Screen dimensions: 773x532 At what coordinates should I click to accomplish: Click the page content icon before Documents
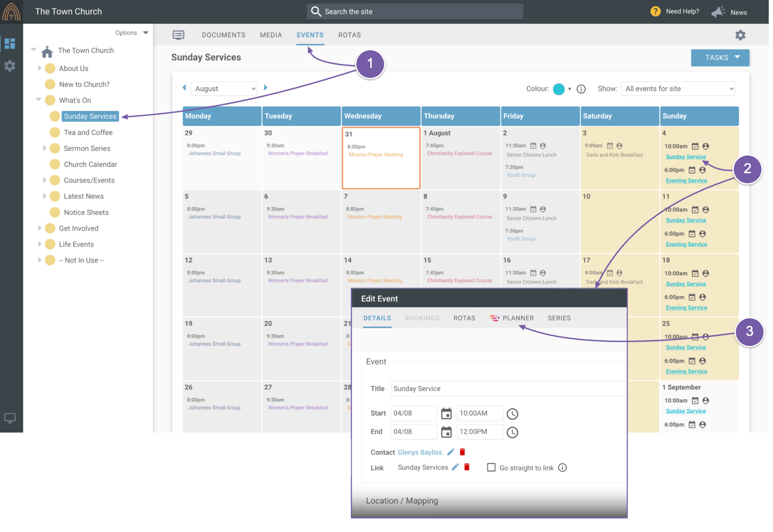179,35
